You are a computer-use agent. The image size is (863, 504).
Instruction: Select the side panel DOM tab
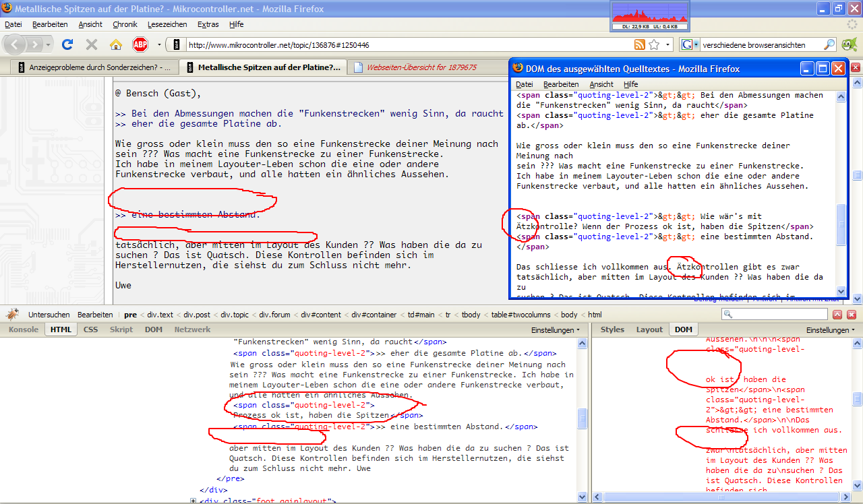point(683,329)
